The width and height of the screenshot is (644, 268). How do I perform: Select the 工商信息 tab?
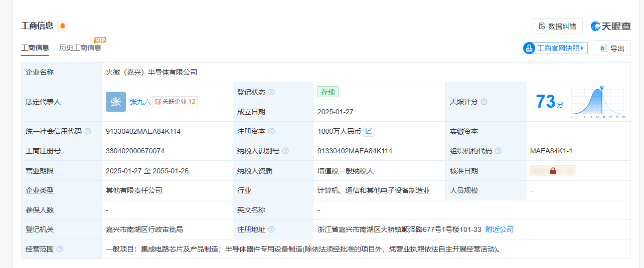click(35, 48)
